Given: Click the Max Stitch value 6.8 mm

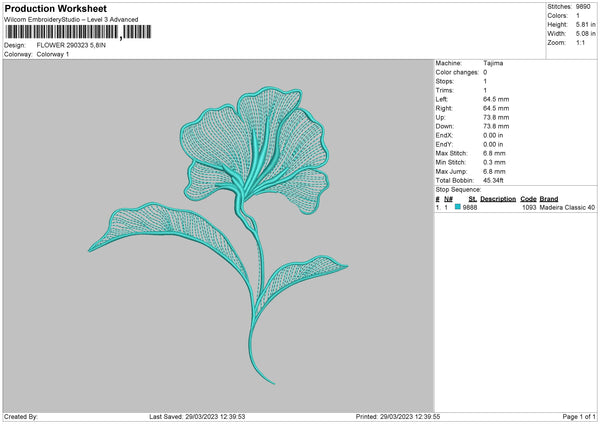Looking at the screenshot, I should 494,153.
